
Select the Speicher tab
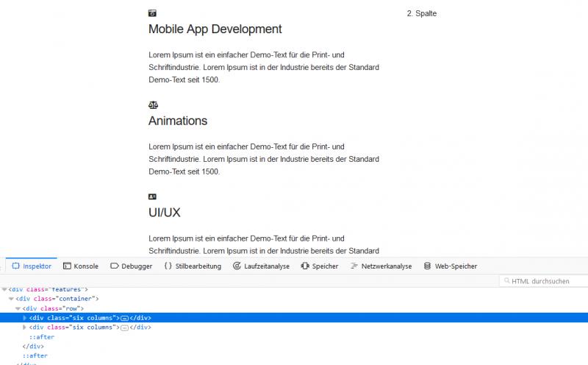(320, 266)
